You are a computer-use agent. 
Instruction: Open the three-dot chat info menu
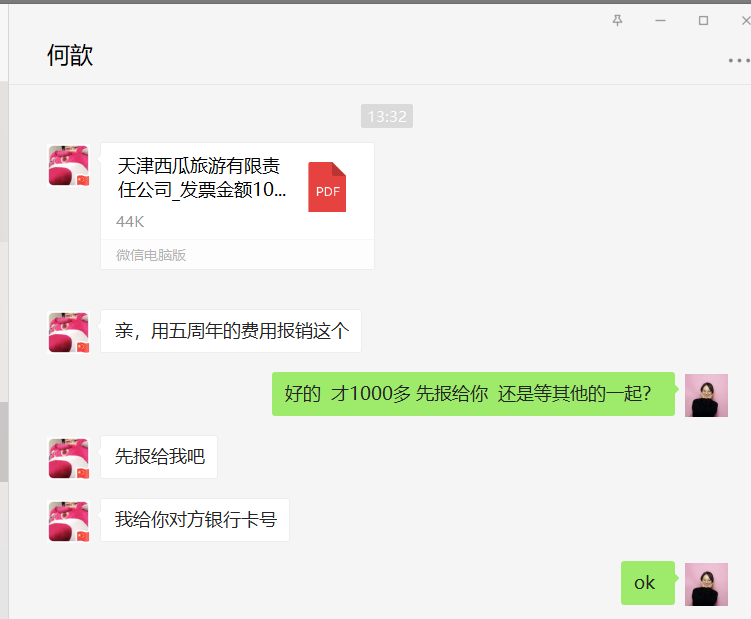click(739, 60)
